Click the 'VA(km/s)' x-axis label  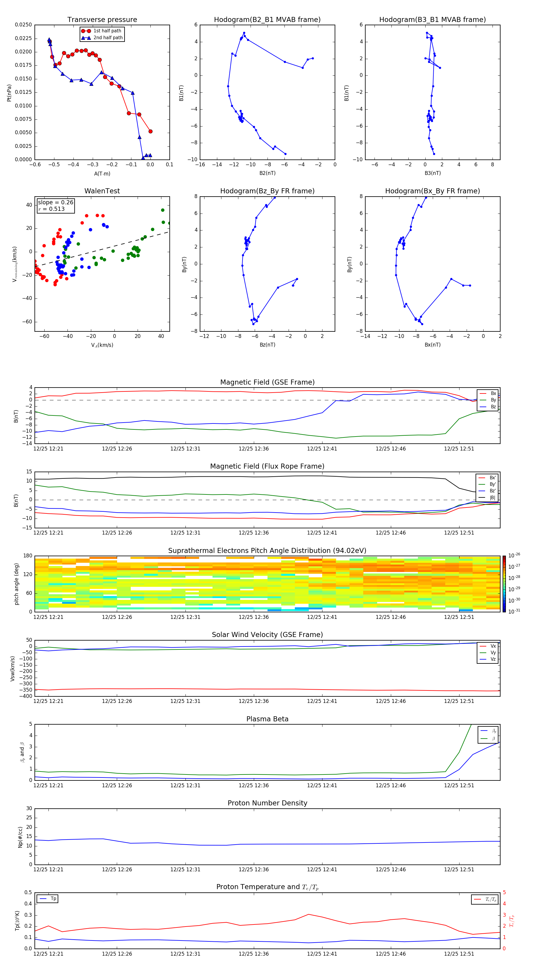click(x=102, y=345)
